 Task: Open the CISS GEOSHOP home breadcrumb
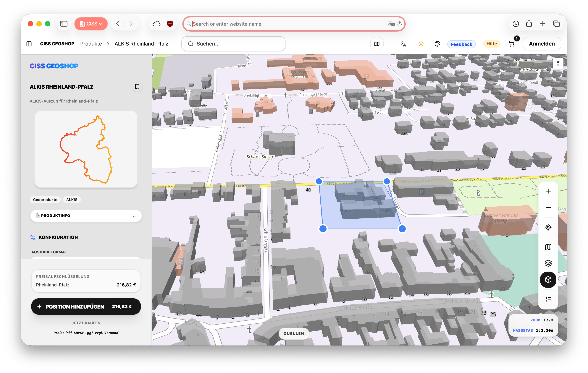(x=57, y=44)
